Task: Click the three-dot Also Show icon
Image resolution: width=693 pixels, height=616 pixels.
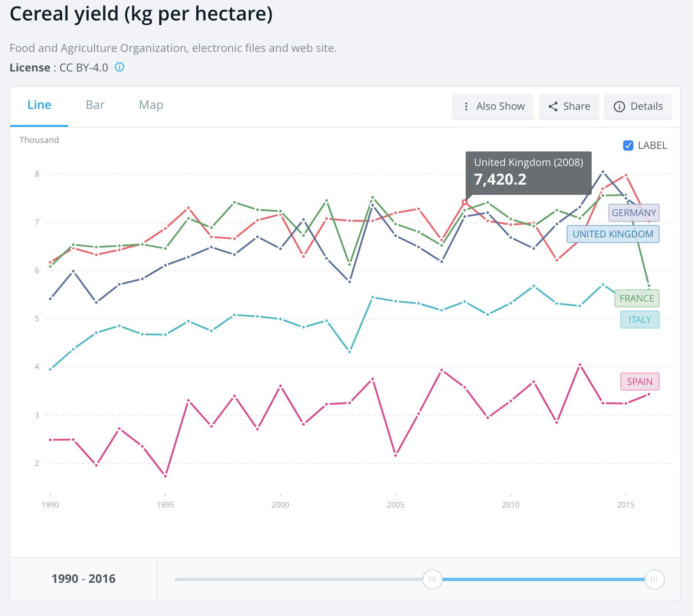Action: 466,106
